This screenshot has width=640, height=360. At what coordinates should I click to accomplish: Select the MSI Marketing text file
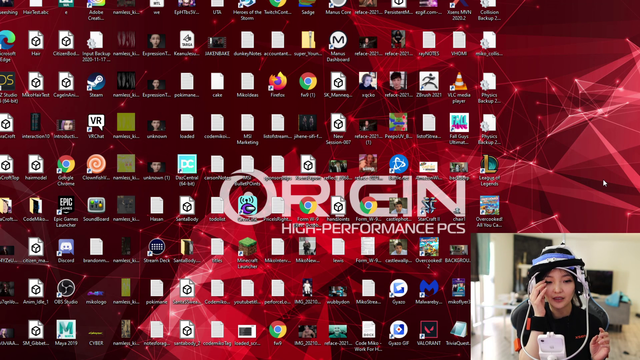click(x=247, y=123)
